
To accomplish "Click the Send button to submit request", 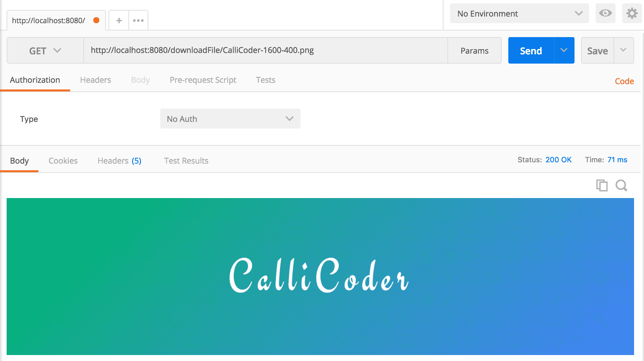I will (x=531, y=50).
